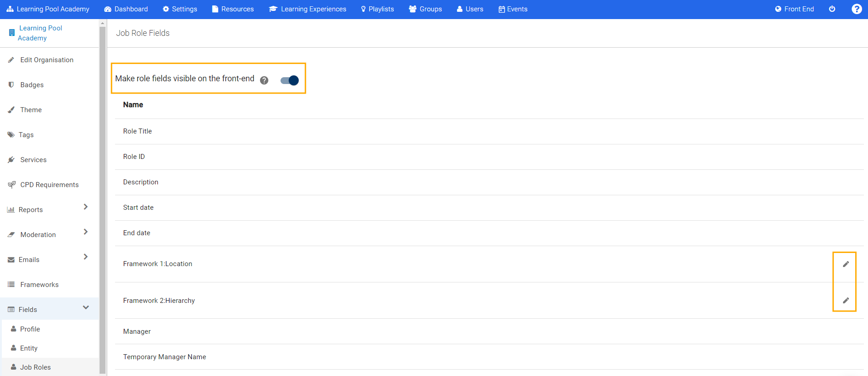Open help via top-right question mark icon

(x=856, y=9)
